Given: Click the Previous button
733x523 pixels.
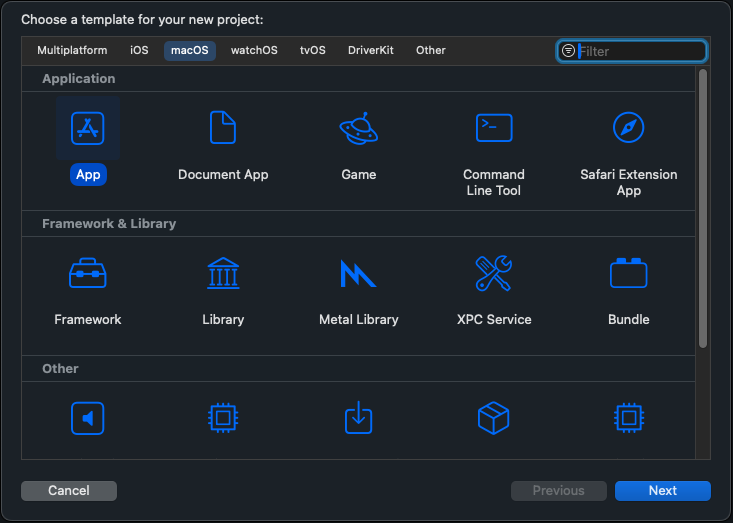Looking at the screenshot, I should pyautogui.click(x=559, y=491).
